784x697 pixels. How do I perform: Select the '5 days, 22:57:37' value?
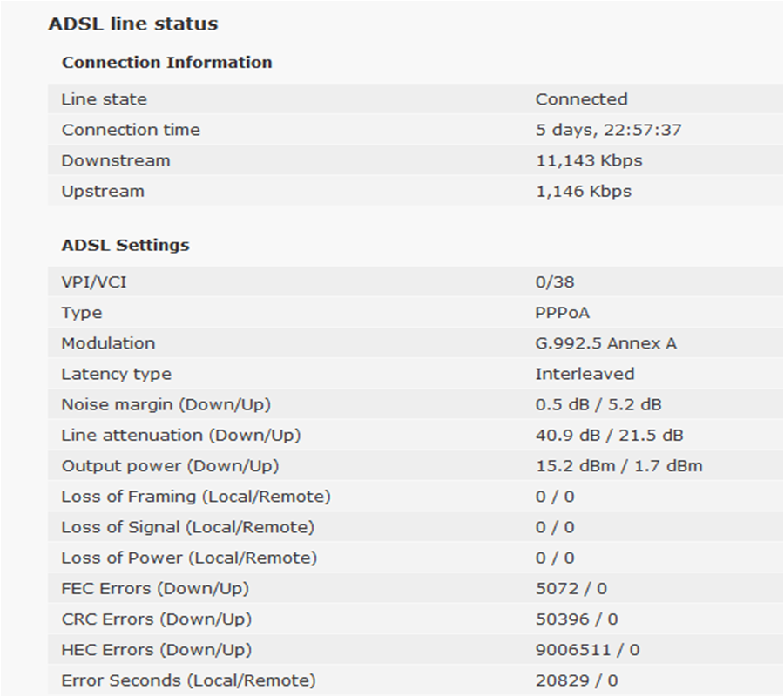click(609, 130)
